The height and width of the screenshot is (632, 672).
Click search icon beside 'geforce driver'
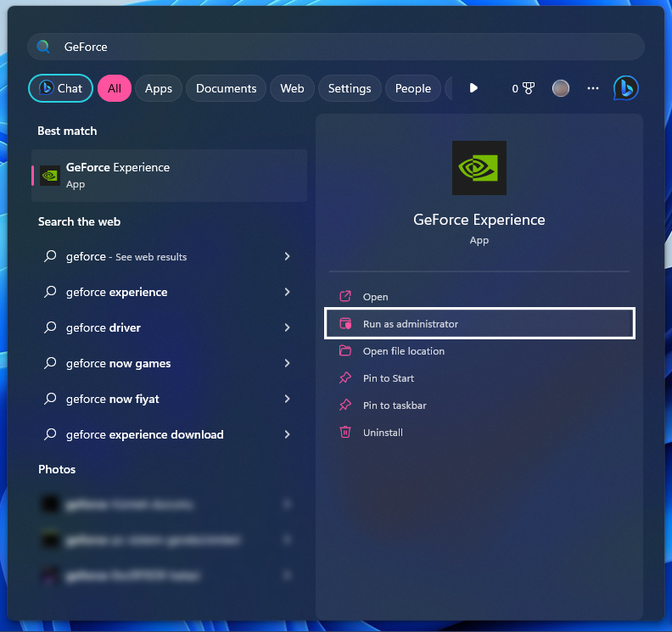pos(50,327)
